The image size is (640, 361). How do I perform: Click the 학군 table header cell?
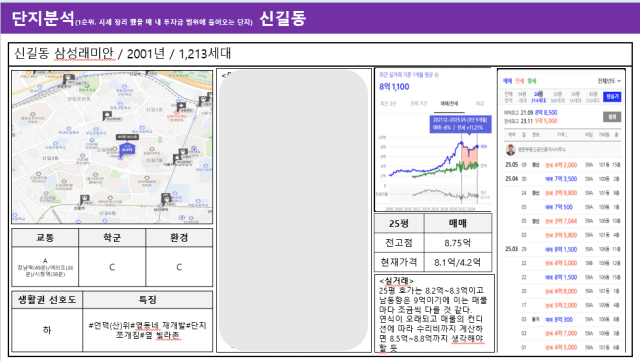(x=112, y=238)
